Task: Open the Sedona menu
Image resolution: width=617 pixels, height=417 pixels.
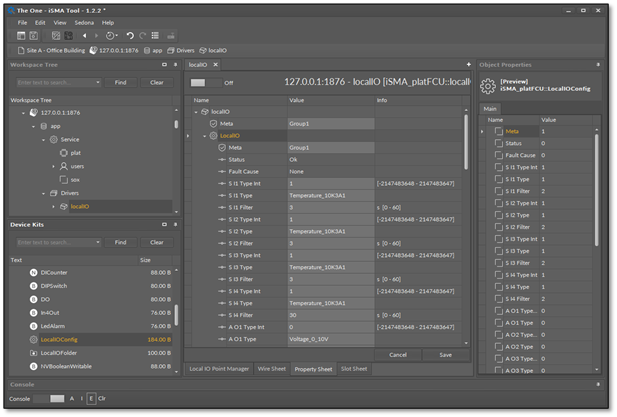Action: 84,22
